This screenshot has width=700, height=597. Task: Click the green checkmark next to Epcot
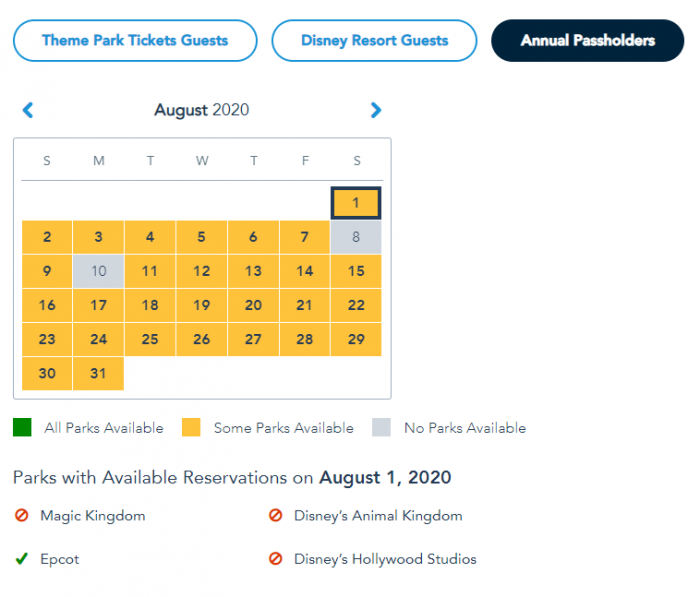pos(21,559)
